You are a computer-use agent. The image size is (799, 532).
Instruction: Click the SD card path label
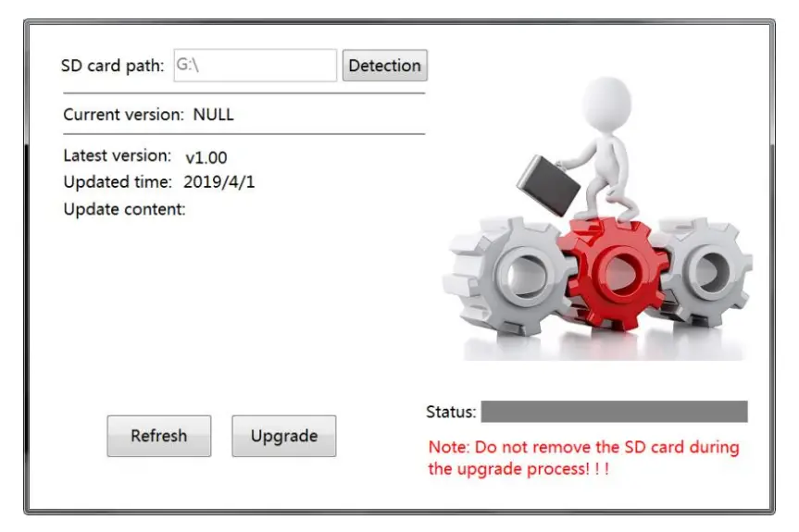point(113,66)
